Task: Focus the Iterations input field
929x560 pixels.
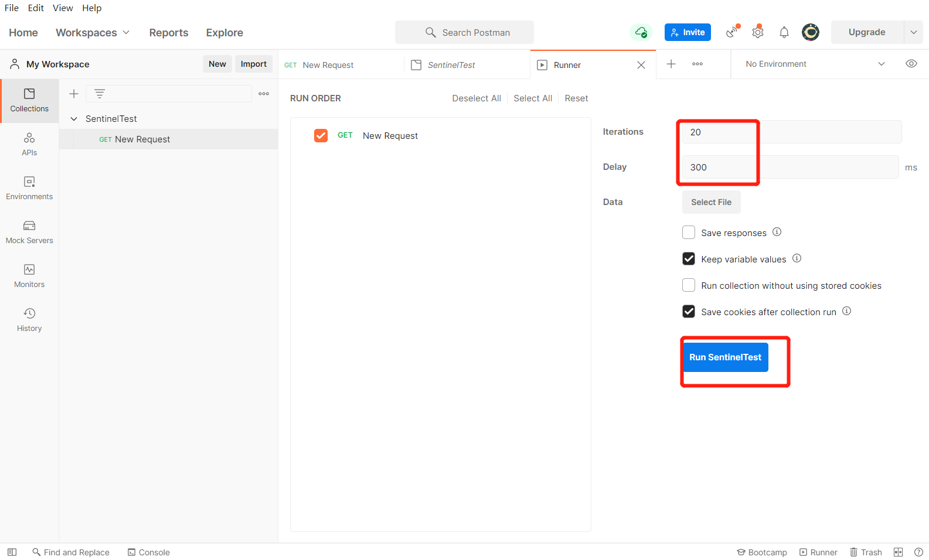Action: [x=792, y=132]
